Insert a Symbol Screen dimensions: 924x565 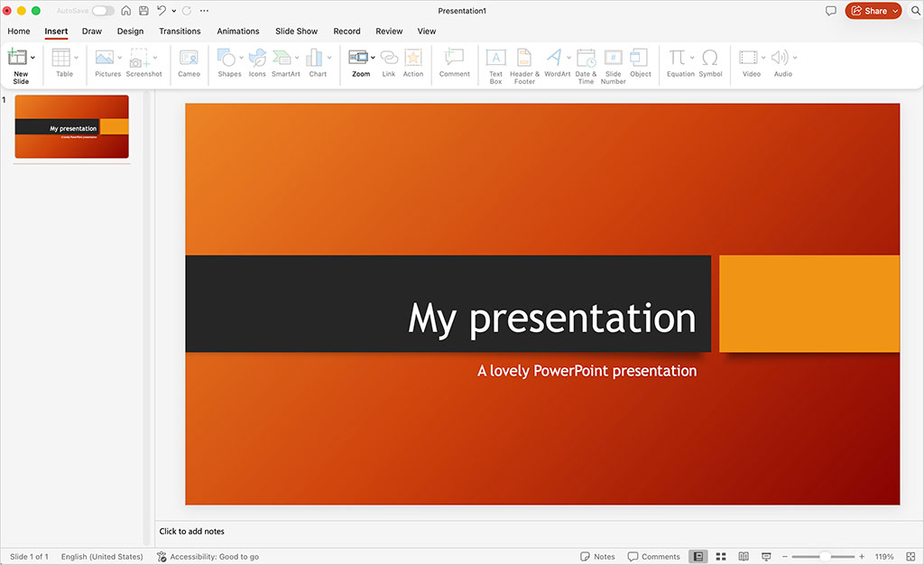pyautogui.click(x=710, y=63)
